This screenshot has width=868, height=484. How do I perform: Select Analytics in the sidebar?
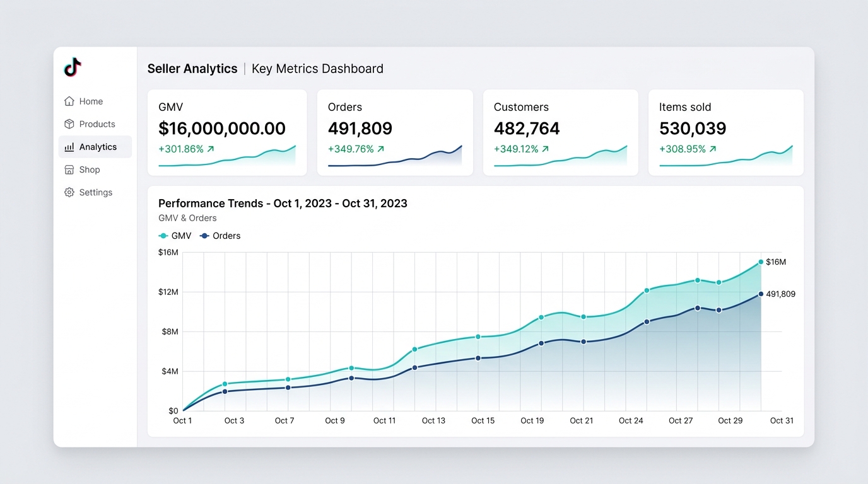click(95, 147)
